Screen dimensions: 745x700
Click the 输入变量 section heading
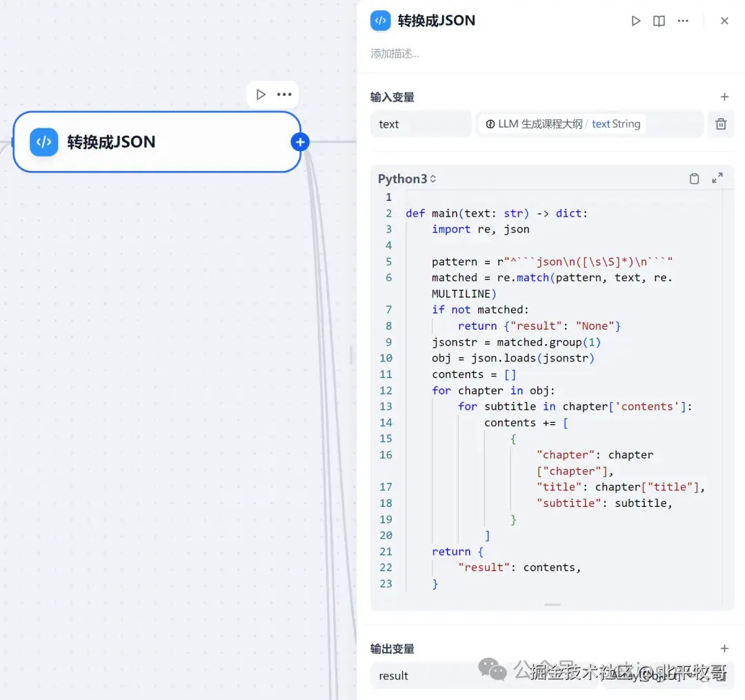coord(392,97)
